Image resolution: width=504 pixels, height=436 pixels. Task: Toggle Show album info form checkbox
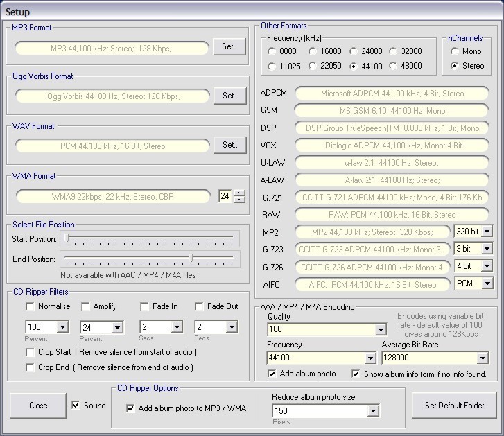(x=356, y=374)
